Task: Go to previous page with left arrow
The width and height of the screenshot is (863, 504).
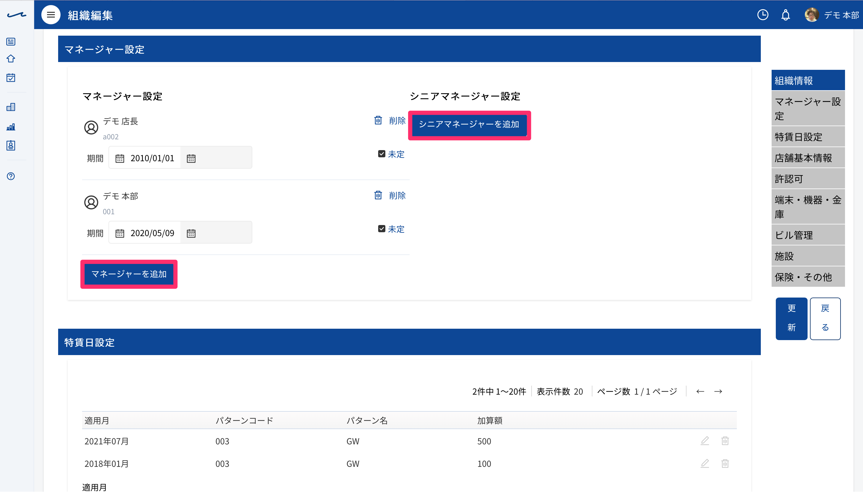Action: (x=700, y=392)
